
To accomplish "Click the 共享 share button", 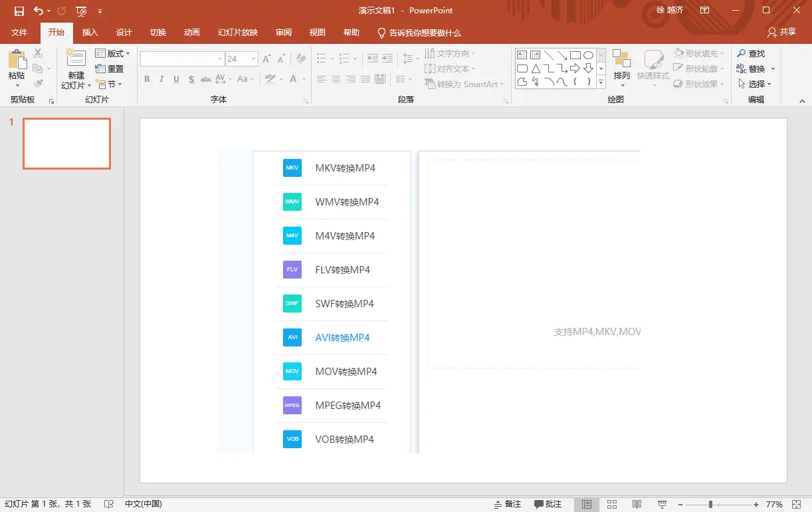I will point(781,32).
